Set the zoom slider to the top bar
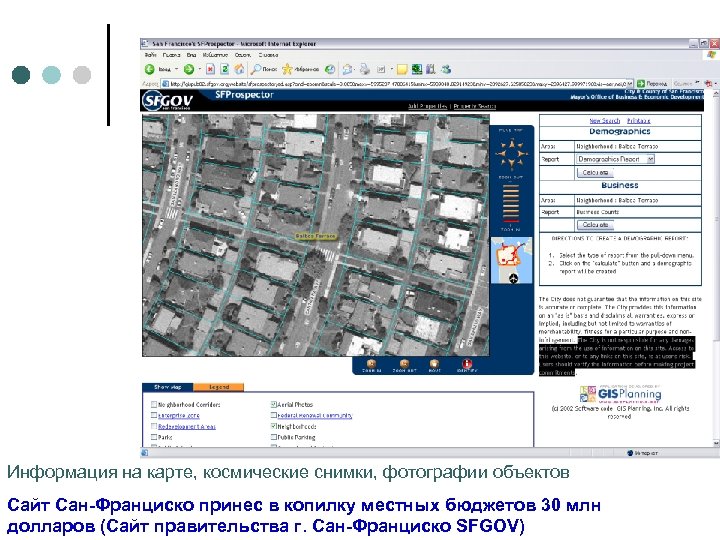The width and height of the screenshot is (720, 540). tap(511, 186)
